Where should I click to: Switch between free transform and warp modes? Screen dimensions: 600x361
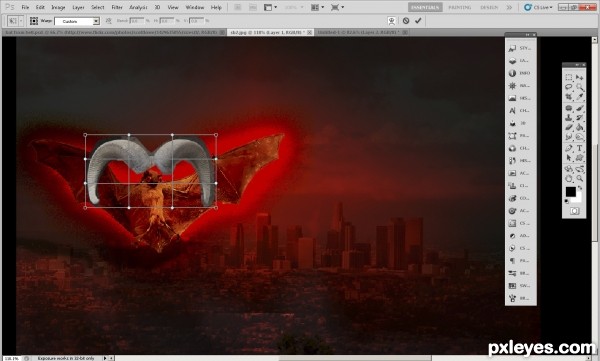pyautogui.click(x=391, y=21)
